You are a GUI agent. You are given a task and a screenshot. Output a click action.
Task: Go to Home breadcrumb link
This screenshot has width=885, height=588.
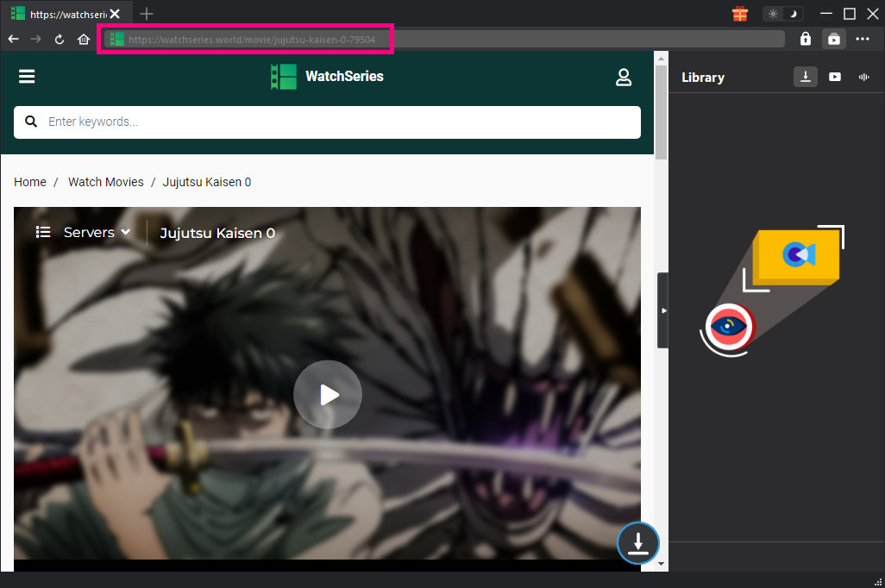[x=30, y=182]
